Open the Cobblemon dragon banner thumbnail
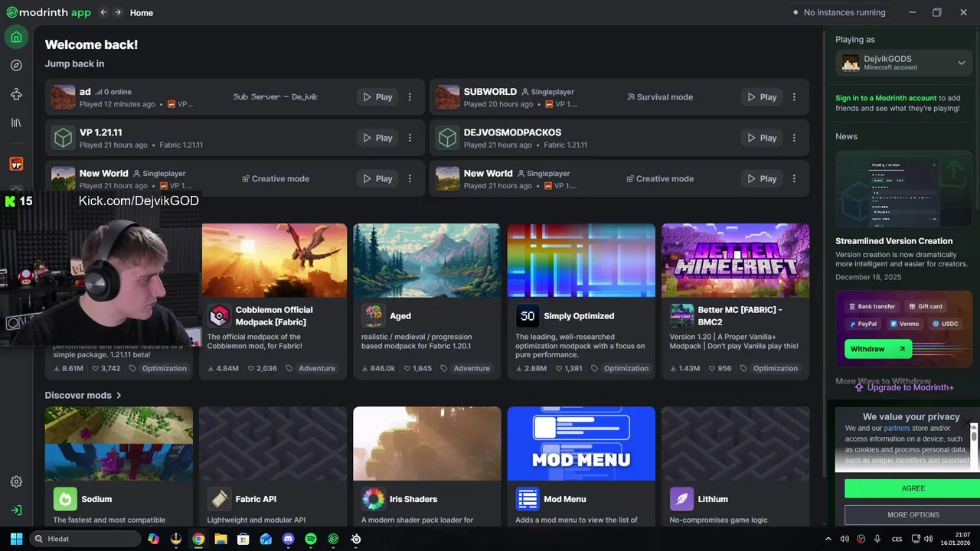Viewport: 980px width, 551px height. click(x=274, y=260)
